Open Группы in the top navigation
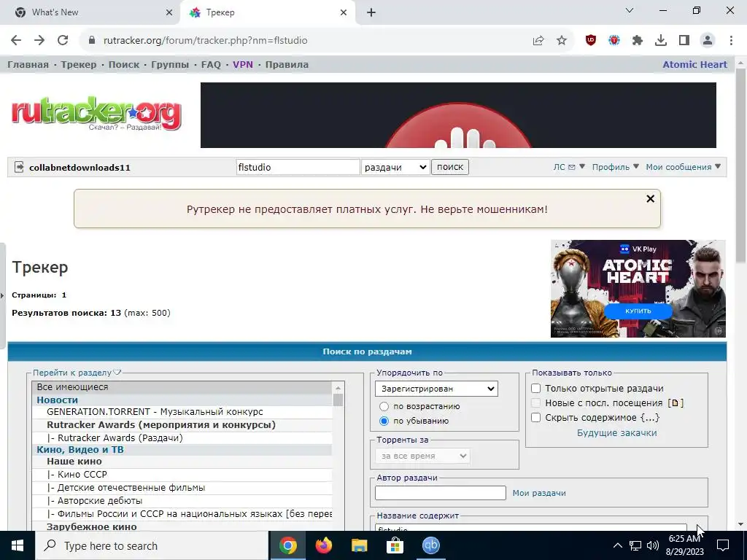This screenshot has height=560, width=747. pos(170,64)
